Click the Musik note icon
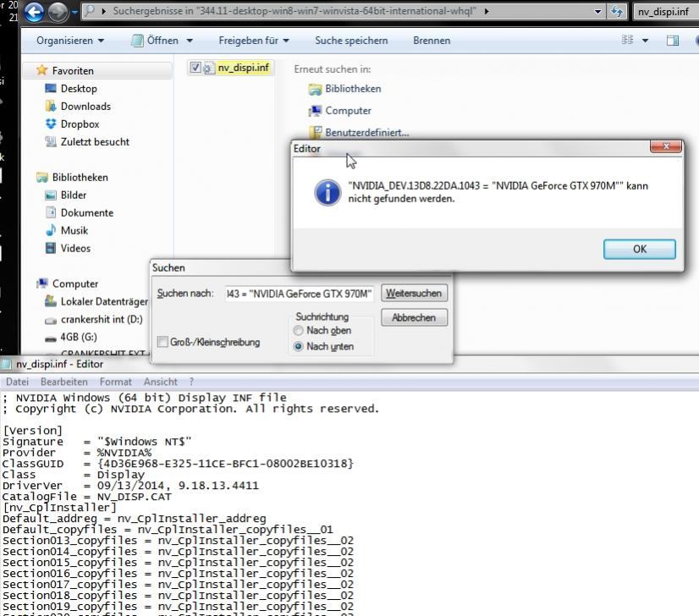The height and width of the screenshot is (616, 699). pos(51,230)
